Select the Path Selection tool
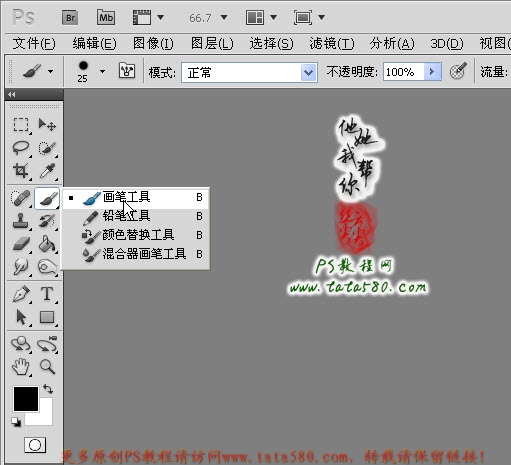 coord(21,317)
